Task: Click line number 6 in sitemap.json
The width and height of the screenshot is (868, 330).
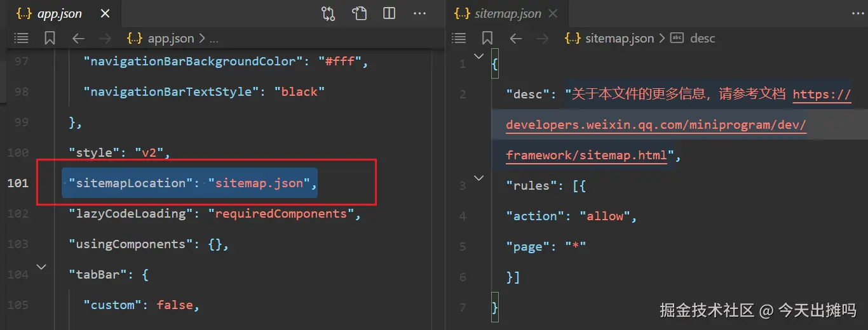Action: click(463, 277)
